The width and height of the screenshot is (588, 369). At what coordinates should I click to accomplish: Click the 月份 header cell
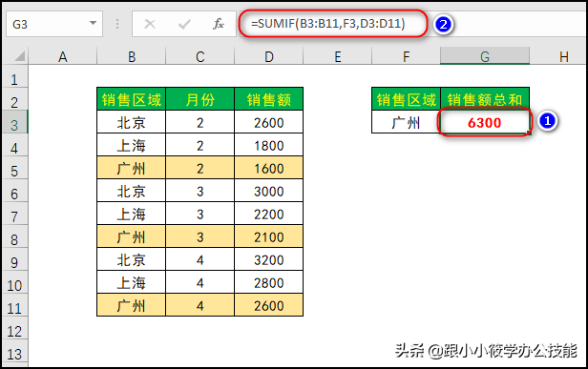pos(199,99)
